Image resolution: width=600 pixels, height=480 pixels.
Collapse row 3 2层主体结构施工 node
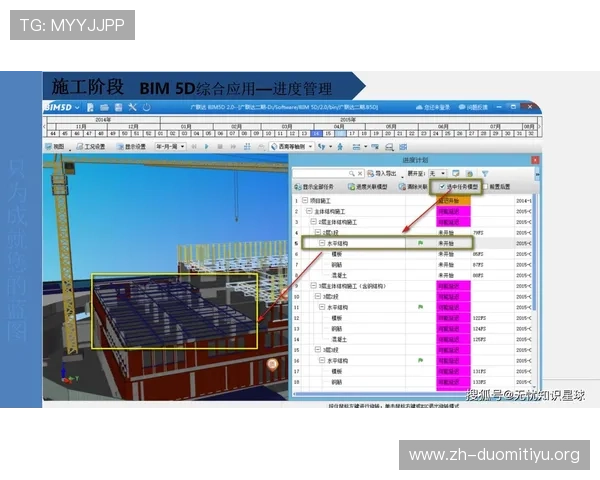click(313, 222)
